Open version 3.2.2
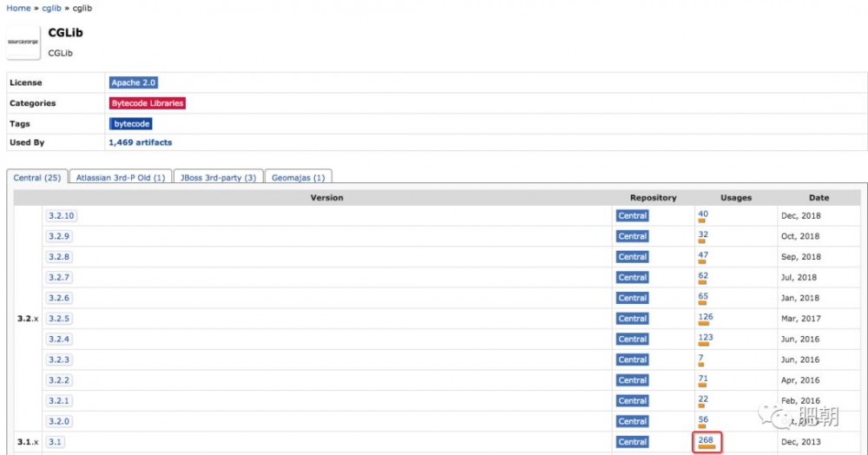The width and height of the screenshot is (868, 455). pos(59,380)
